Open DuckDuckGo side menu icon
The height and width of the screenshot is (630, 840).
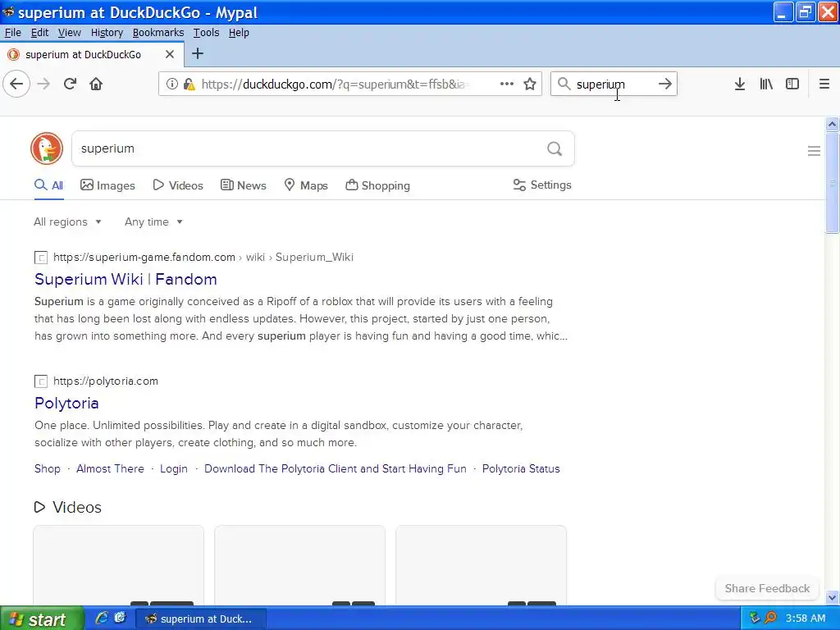[x=814, y=151]
